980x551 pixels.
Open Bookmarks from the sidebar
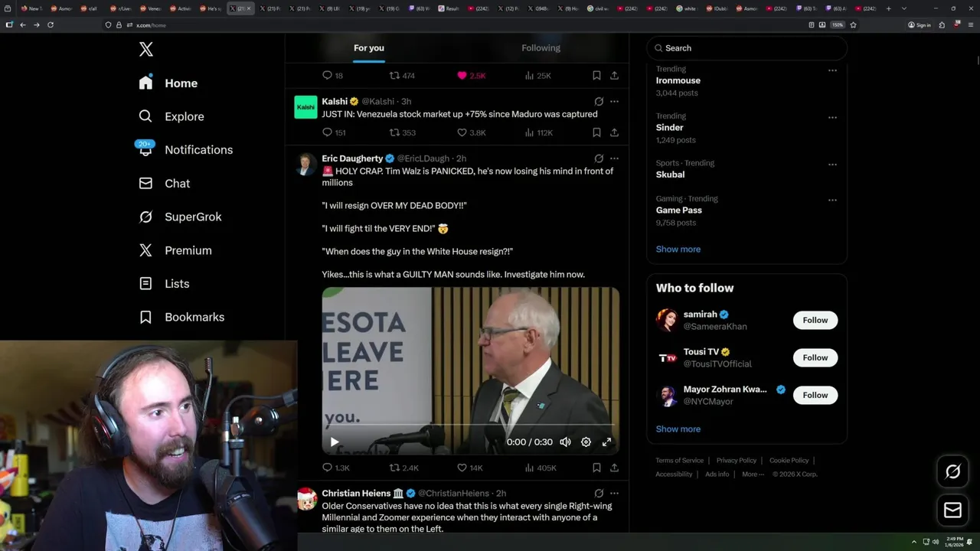(x=181, y=317)
